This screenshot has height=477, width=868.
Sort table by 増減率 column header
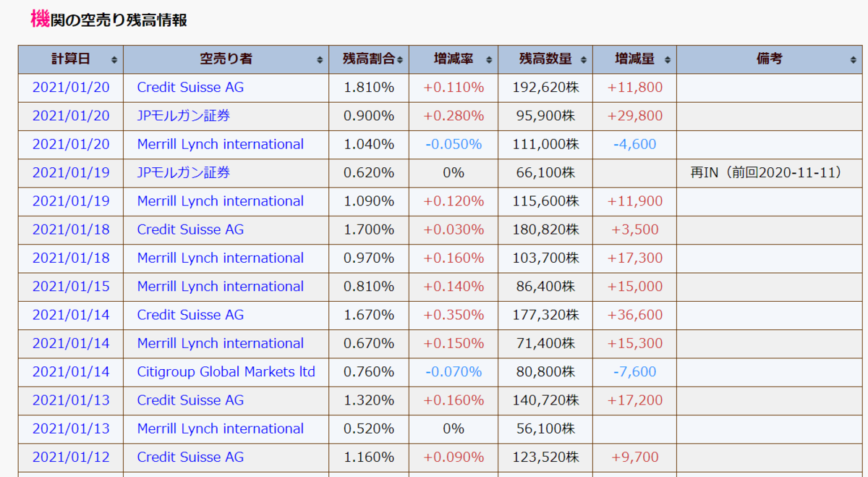point(454,59)
